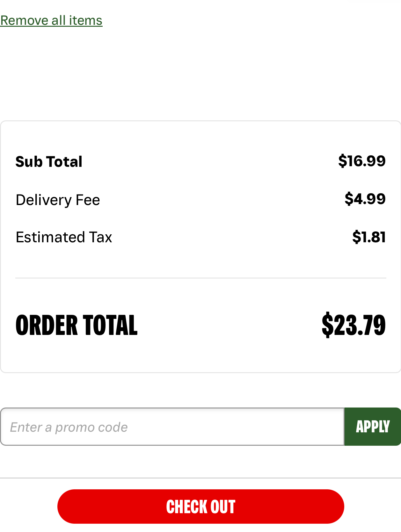Select the $4.99 delivery fee amount

coord(365,199)
